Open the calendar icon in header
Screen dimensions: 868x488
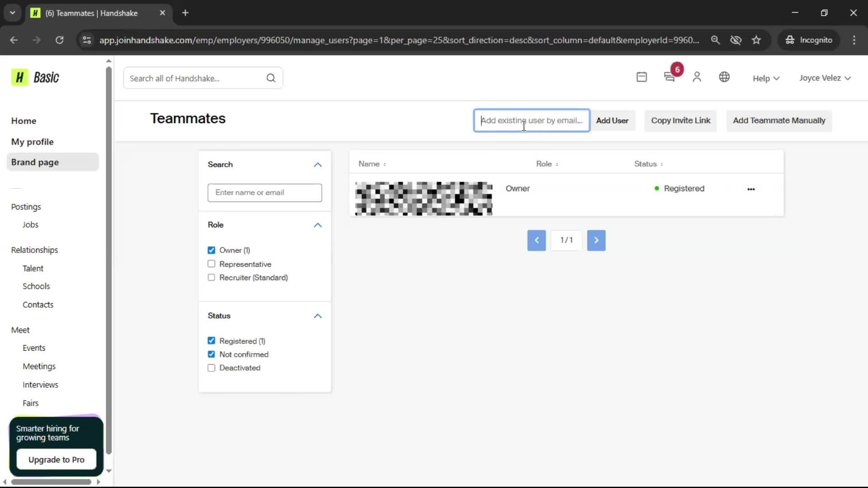point(642,77)
